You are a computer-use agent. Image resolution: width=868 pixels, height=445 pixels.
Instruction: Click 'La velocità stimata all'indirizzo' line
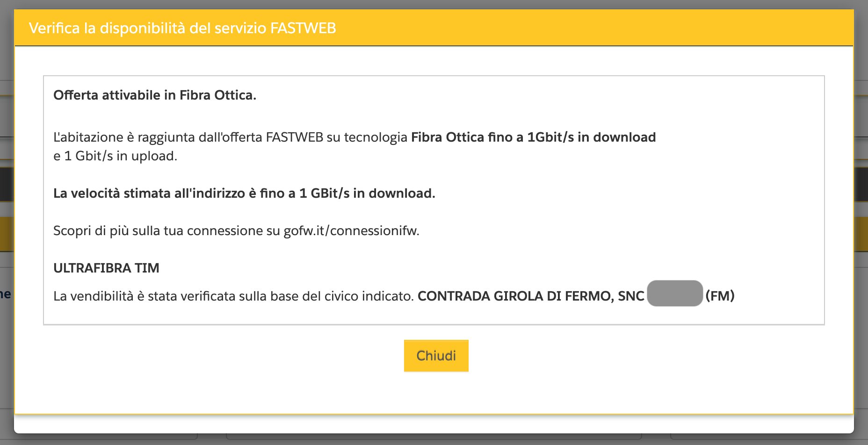(149, 194)
